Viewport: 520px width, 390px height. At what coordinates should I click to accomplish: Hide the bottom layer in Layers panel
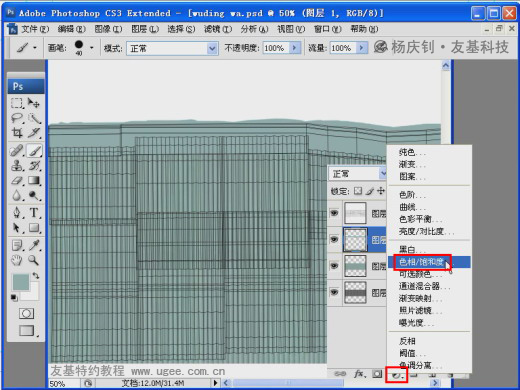click(334, 292)
